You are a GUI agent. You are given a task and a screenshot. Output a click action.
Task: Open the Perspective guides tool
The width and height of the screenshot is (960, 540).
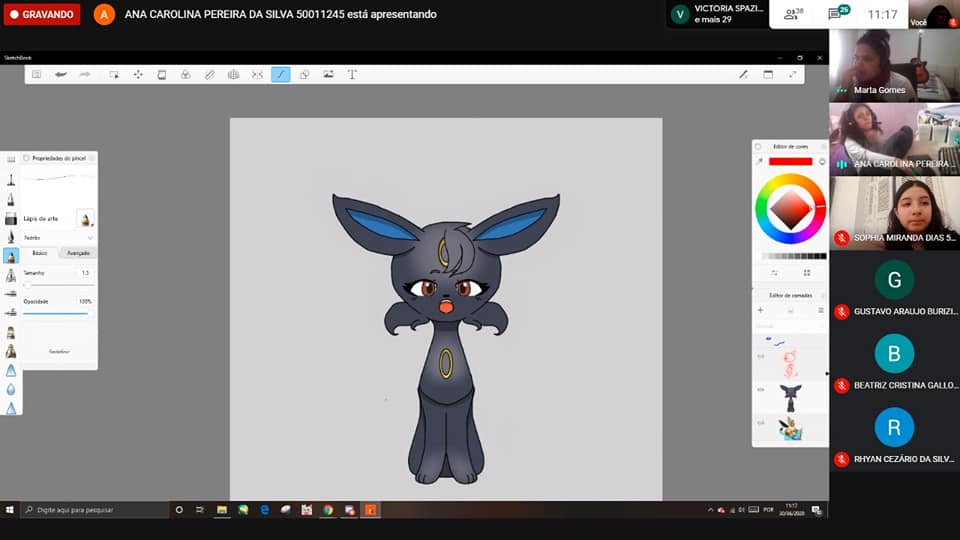(233, 75)
